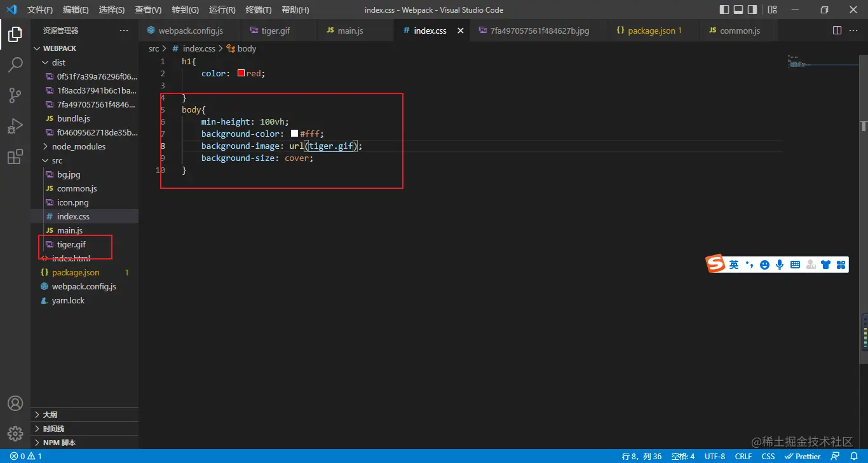868x463 pixels.
Task: Open the Explorer view in activity bar
Action: pyautogui.click(x=15, y=34)
